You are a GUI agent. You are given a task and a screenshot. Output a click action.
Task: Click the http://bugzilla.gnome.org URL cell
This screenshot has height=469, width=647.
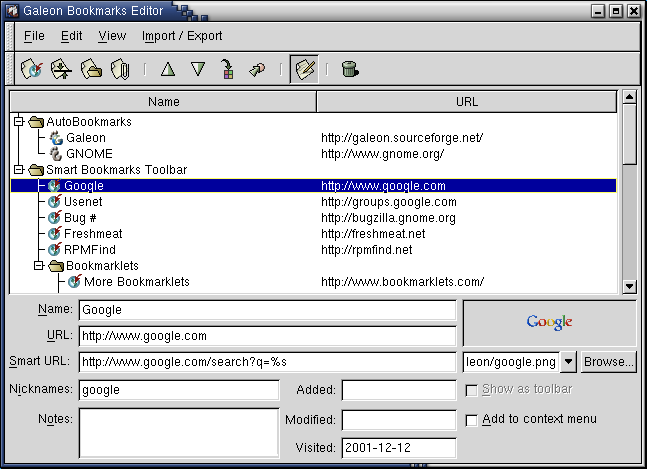(388, 218)
